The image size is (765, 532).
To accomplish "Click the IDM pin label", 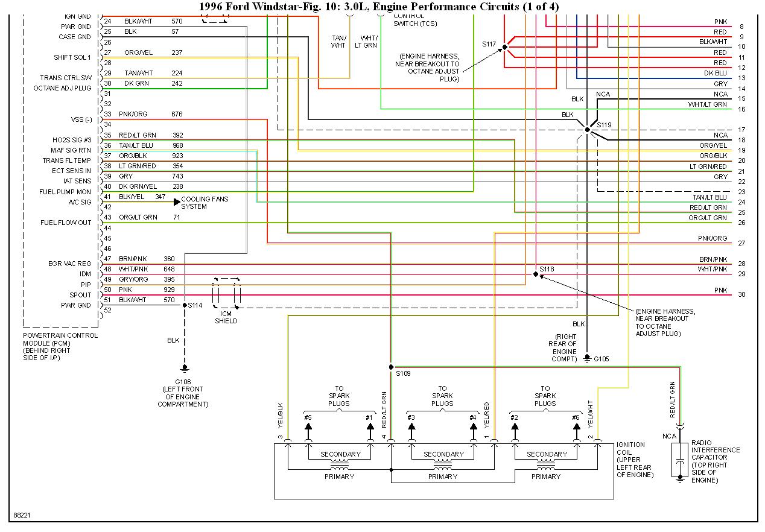I will (x=85, y=274).
